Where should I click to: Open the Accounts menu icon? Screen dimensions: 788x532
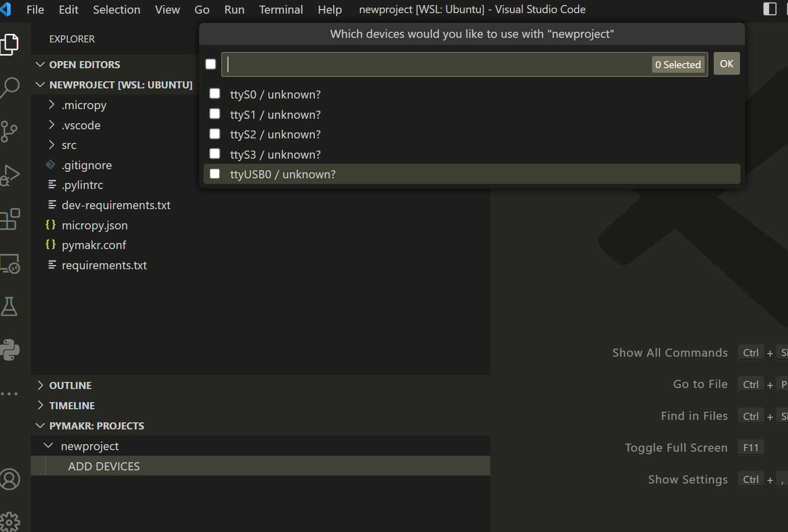[x=9, y=479]
